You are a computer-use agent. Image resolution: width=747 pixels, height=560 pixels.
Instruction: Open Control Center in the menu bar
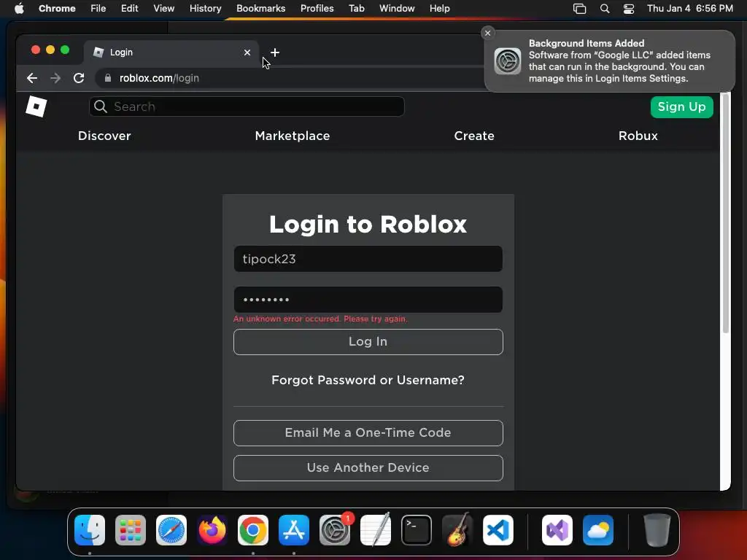tap(629, 9)
